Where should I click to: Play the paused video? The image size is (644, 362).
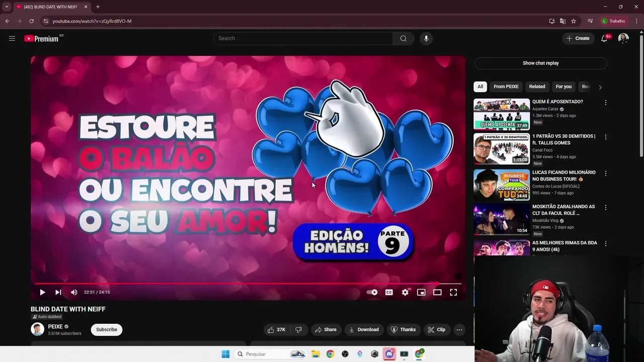(42, 292)
